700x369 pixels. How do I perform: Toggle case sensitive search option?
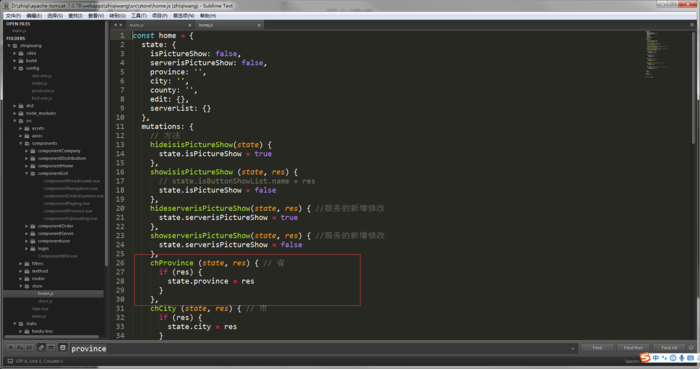tap(20, 348)
